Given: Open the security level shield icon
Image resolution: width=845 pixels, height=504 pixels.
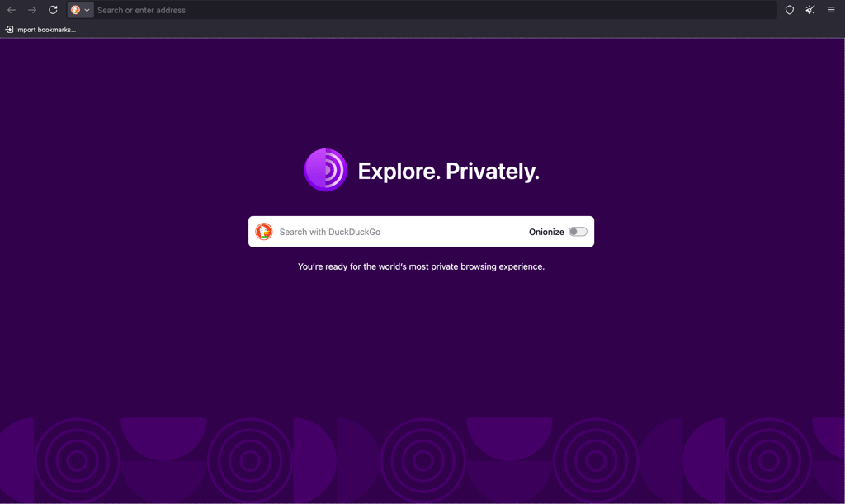Looking at the screenshot, I should tap(790, 10).
